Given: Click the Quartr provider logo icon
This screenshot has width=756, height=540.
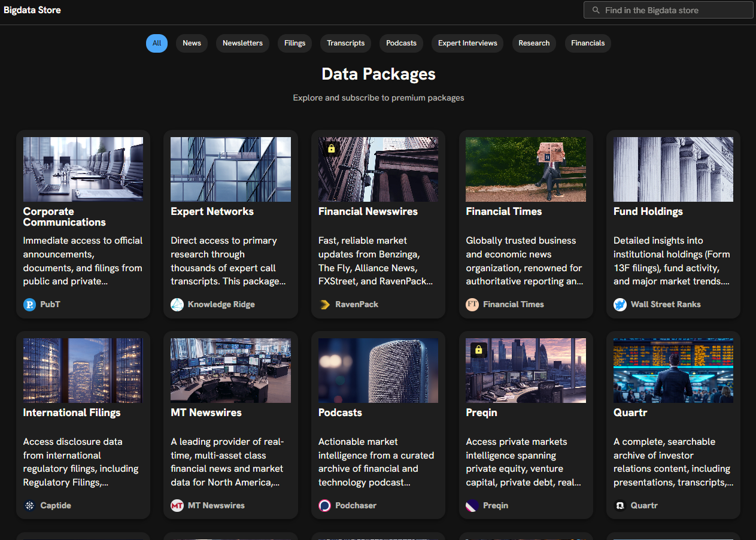Looking at the screenshot, I should click(x=620, y=506).
